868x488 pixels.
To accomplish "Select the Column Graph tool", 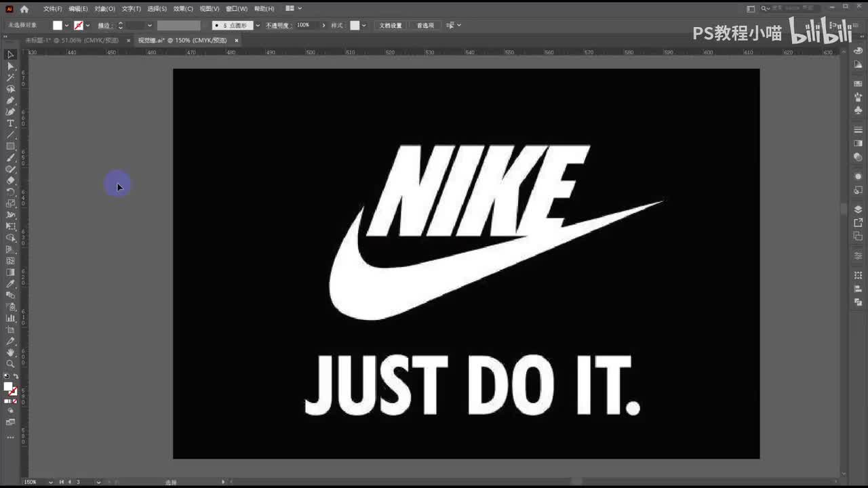I will point(10,318).
